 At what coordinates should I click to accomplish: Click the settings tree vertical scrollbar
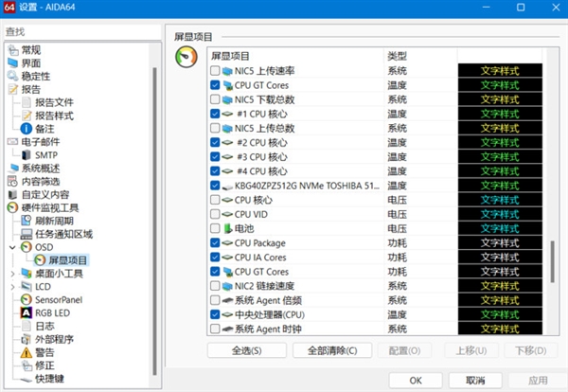point(154,221)
